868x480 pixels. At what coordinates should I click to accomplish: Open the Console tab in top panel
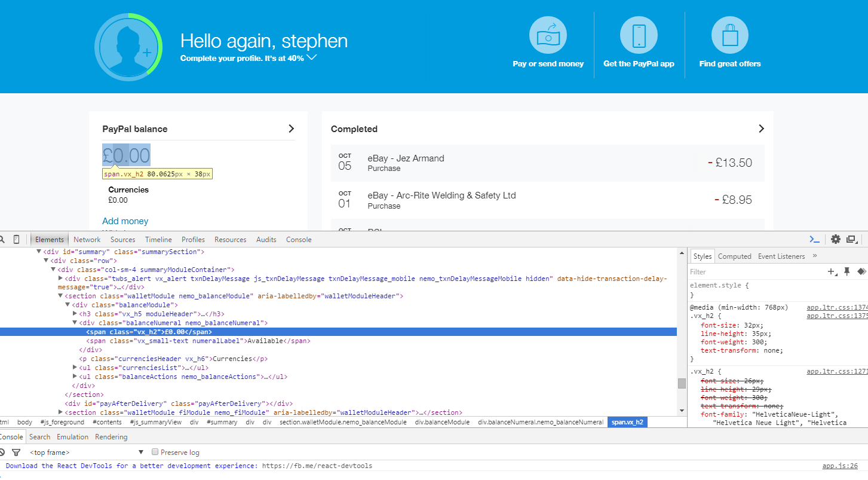pyautogui.click(x=299, y=239)
